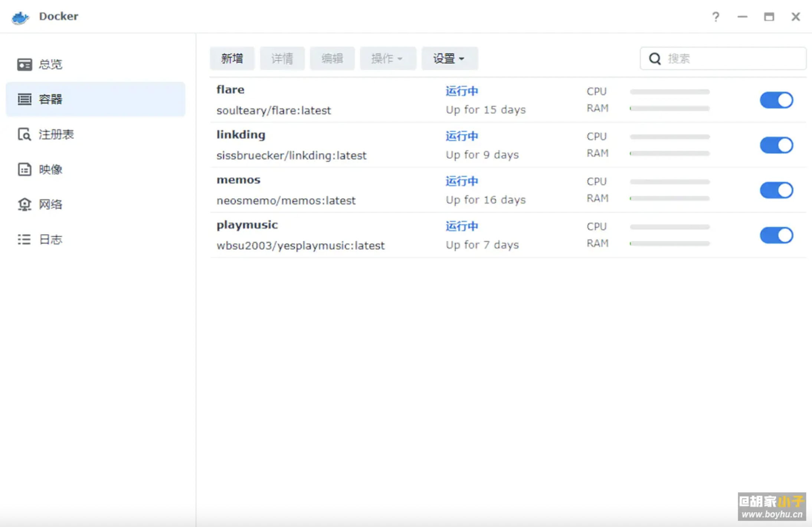Select the playmusic container name
Image resolution: width=812 pixels, height=527 pixels.
coord(247,225)
